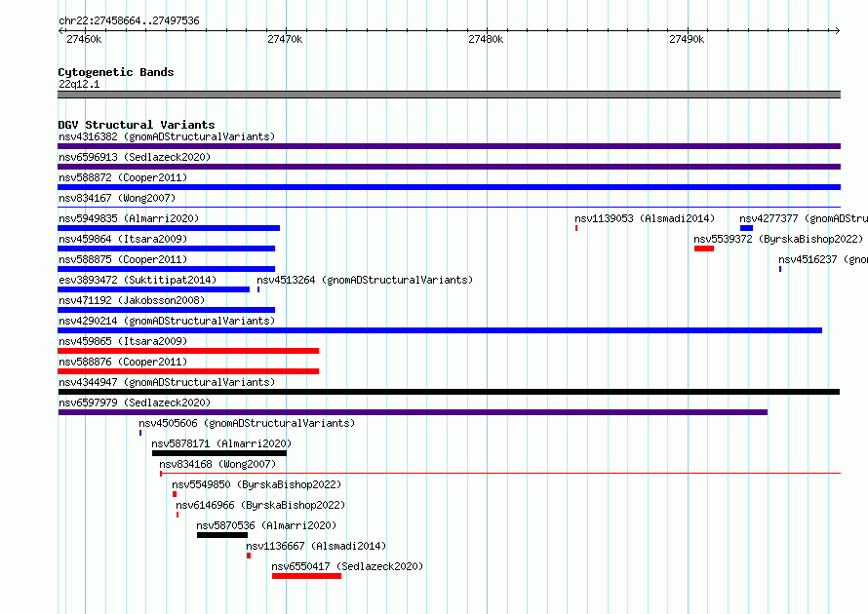Open nsv4513264 gnomAD variant label

click(x=365, y=280)
